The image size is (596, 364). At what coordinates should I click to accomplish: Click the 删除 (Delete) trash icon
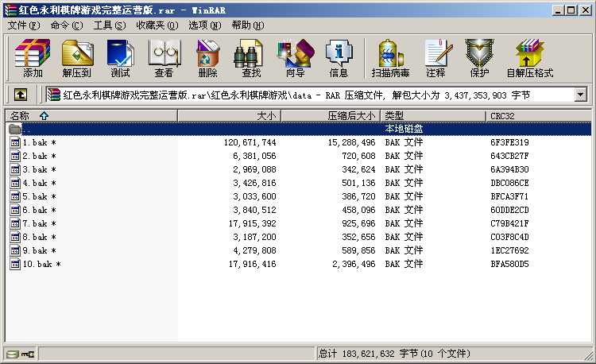[207, 58]
